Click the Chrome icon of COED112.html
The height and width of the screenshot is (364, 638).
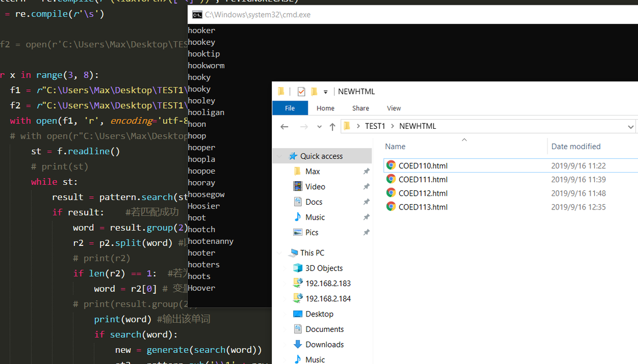tap(391, 192)
